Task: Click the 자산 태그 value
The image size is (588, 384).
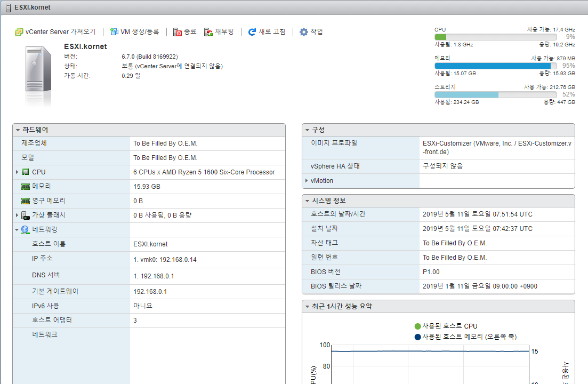Action: 455,243
